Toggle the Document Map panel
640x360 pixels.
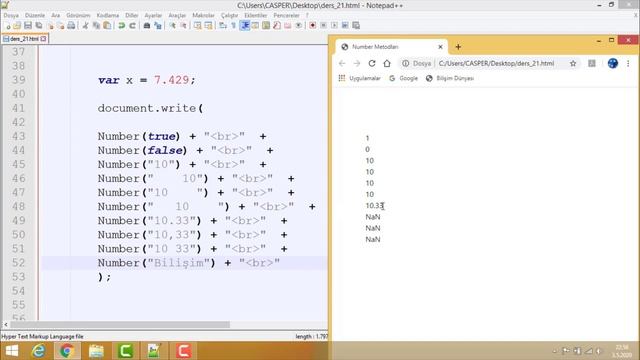(x=266, y=25)
